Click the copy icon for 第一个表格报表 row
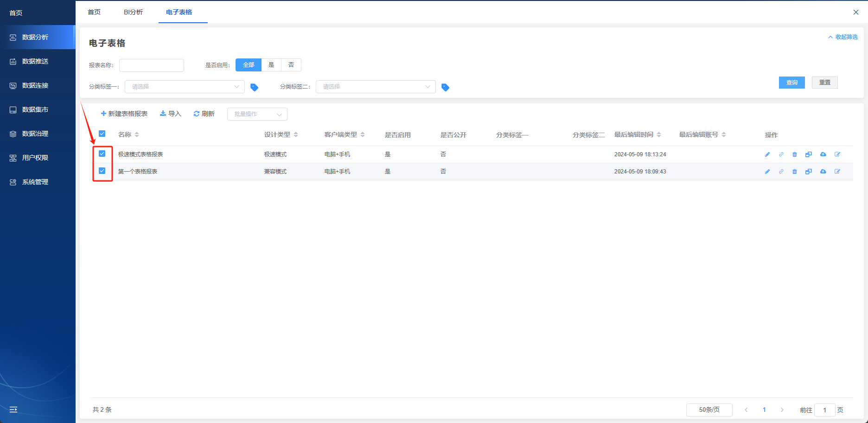Image resolution: width=868 pixels, height=423 pixels. coord(809,172)
